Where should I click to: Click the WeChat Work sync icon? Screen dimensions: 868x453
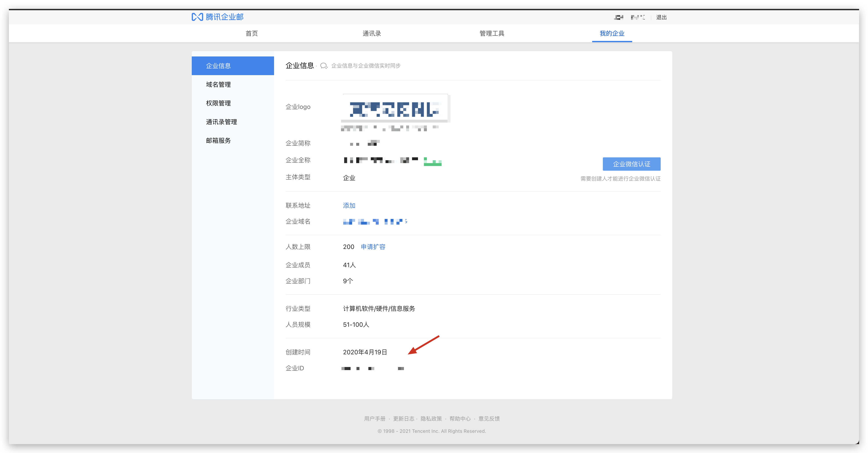click(x=323, y=66)
